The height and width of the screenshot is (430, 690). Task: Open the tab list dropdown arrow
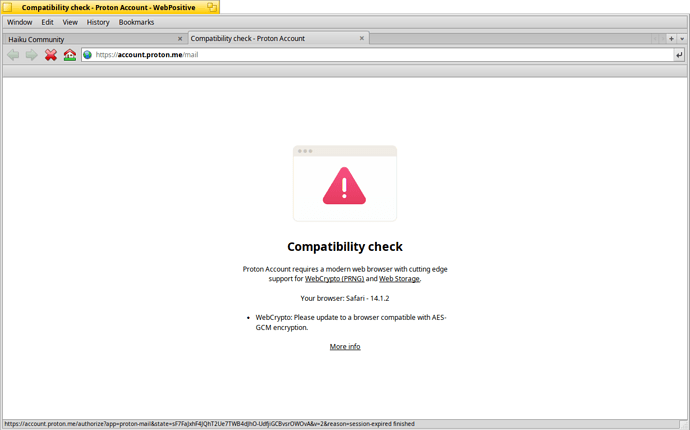pyautogui.click(x=682, y=39)
